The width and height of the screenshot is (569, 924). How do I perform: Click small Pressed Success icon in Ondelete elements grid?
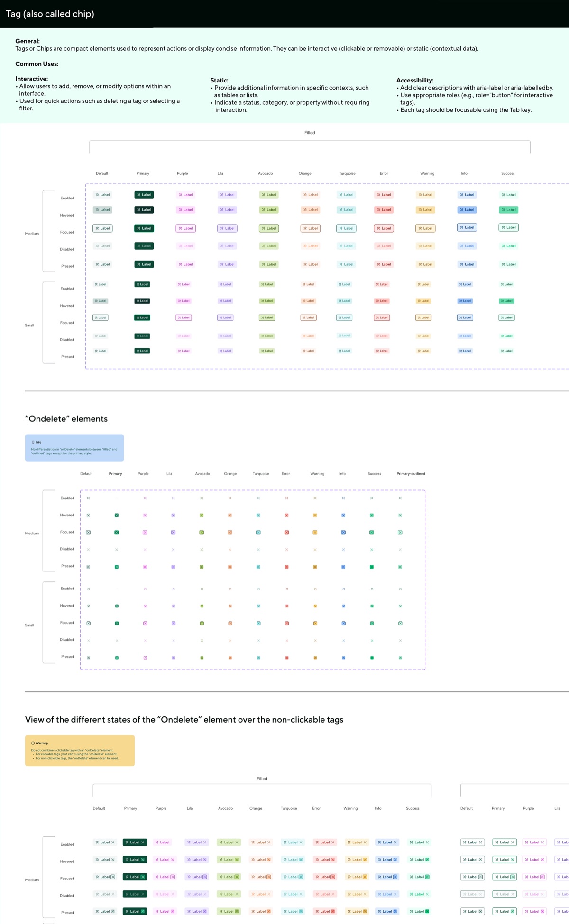[372, 658]
